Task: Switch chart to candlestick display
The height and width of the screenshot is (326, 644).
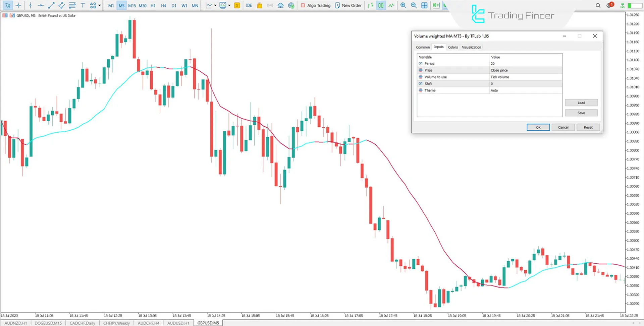Action: tap(381, 5)
